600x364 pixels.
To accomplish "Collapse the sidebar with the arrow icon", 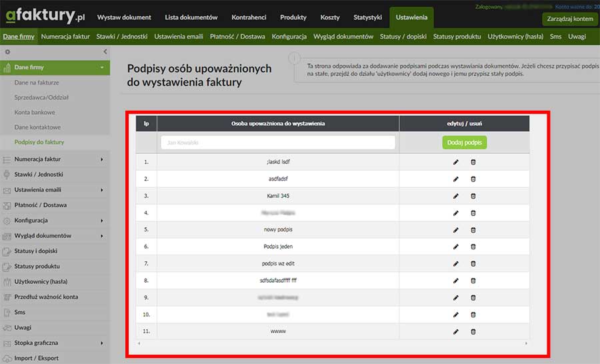I will [105, 51].
